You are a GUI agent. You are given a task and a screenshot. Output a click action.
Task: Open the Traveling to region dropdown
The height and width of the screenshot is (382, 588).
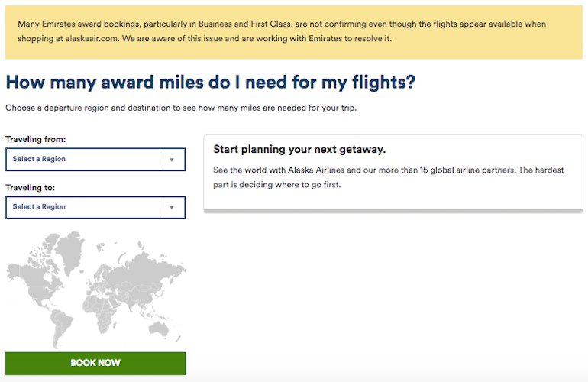(x=95, y=207)
